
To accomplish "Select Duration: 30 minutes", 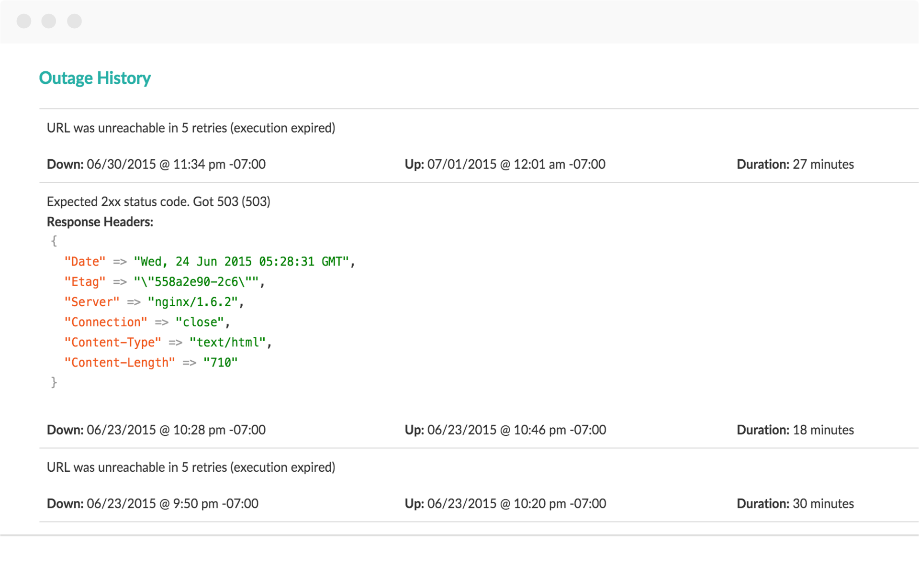I will (x=795, y=504).
